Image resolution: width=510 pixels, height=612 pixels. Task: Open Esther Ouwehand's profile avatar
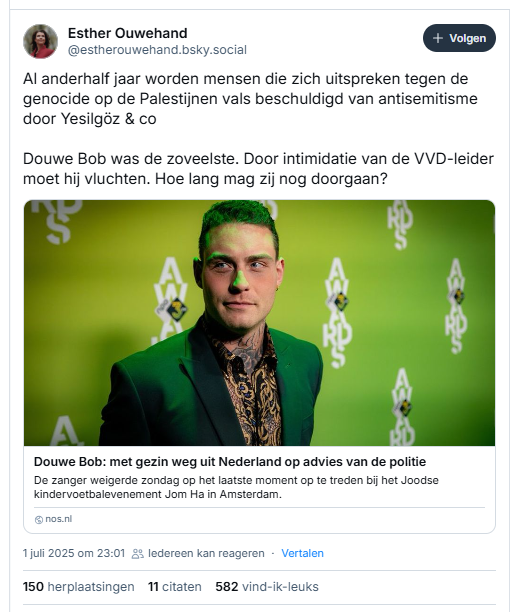[41, 41]
